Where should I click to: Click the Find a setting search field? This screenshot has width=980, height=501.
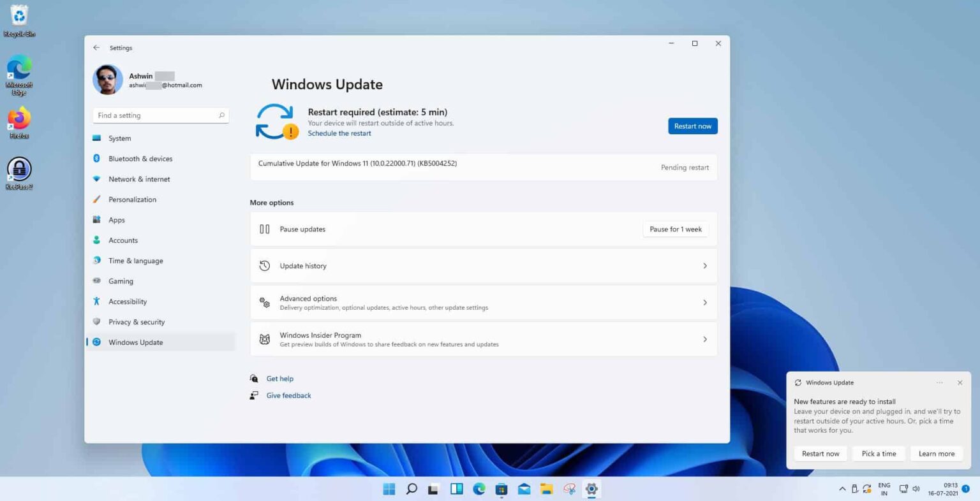click(160, 115)
